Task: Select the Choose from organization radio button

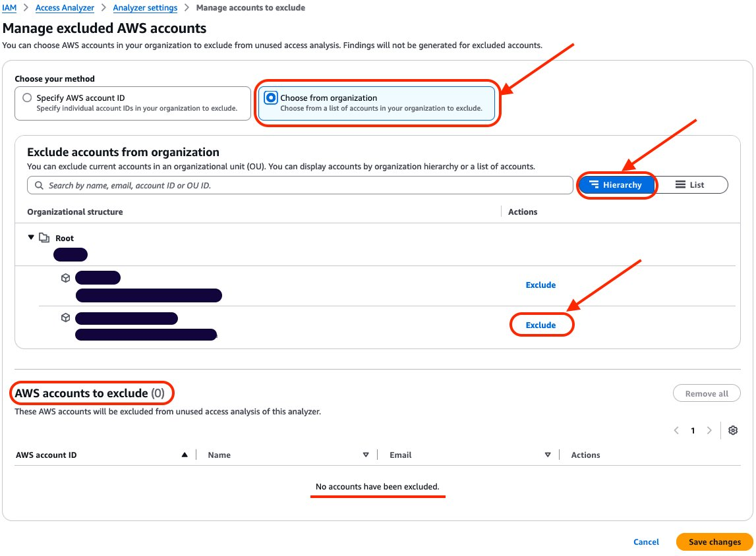Action: (271, 97)
